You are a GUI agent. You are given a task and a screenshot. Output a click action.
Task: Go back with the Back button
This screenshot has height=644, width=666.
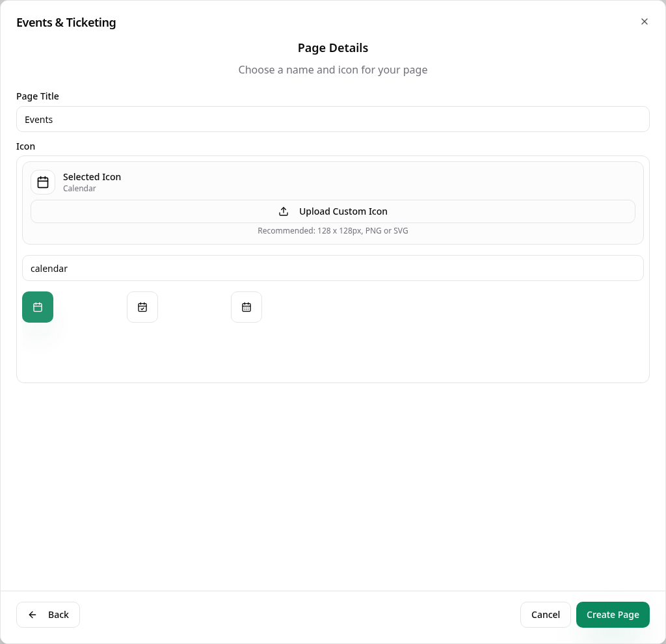pos(48,615)
